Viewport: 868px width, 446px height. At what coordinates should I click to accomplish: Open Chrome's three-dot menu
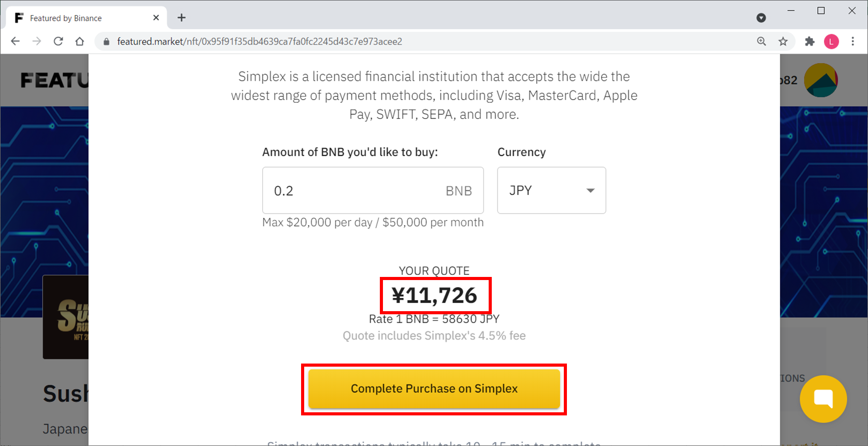[853, 41]
